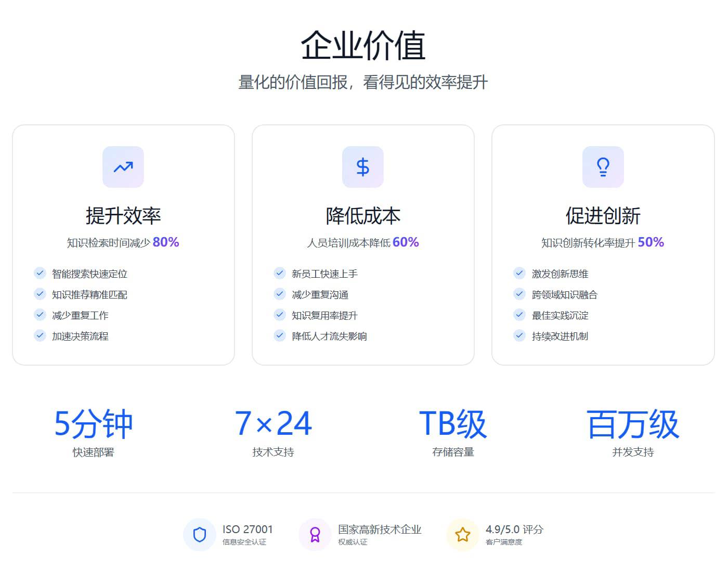The height and width of the screenshot is (569, 728).
Task: Click the purple award icon beside 国家高新技术企业
Action: 315,535
